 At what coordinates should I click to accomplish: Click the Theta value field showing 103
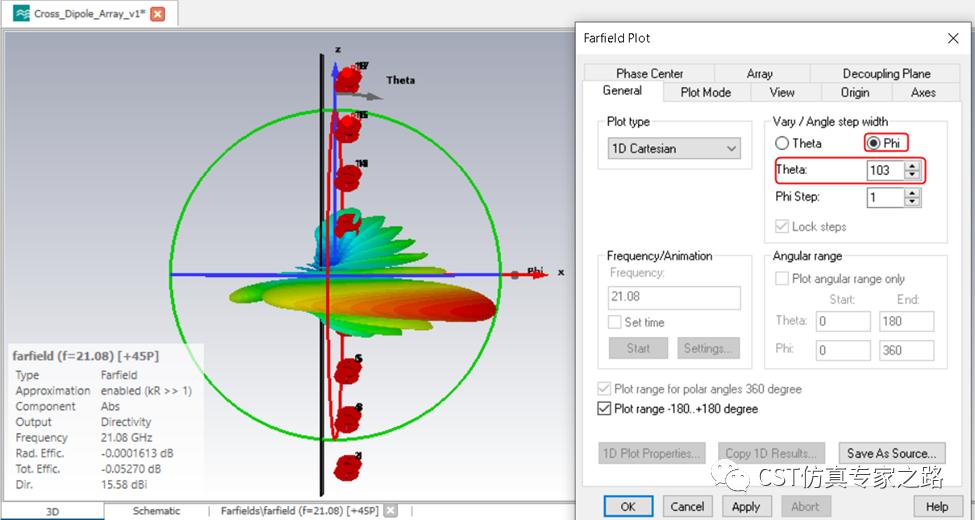click(885, 170)
